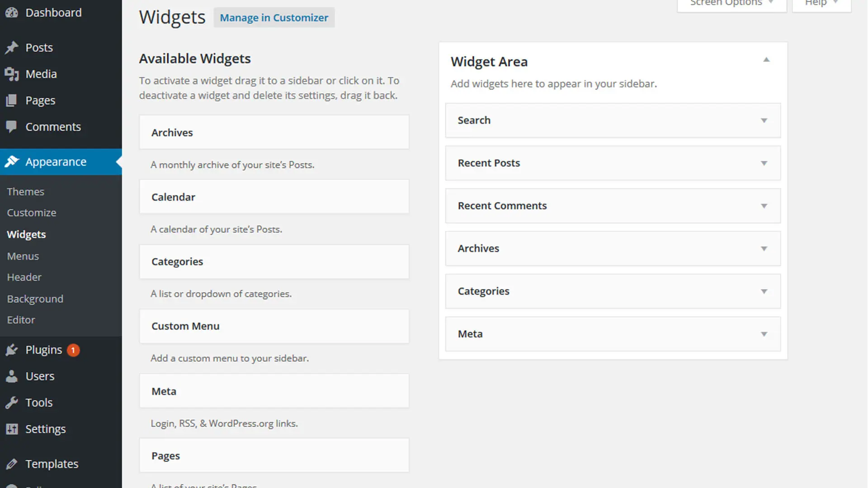Open the Posts menu item
This screenshot has height=488, width=868.
point(61,47)
